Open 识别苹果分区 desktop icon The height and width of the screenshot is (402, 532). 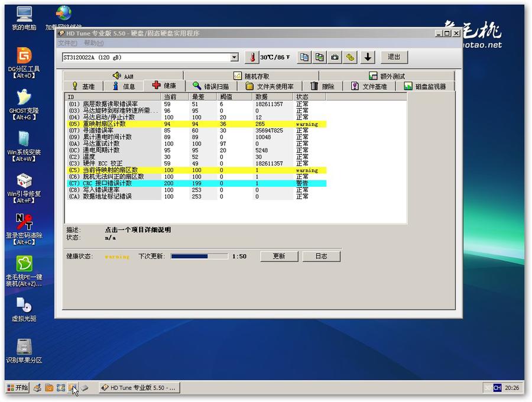(x=24, y=351)
